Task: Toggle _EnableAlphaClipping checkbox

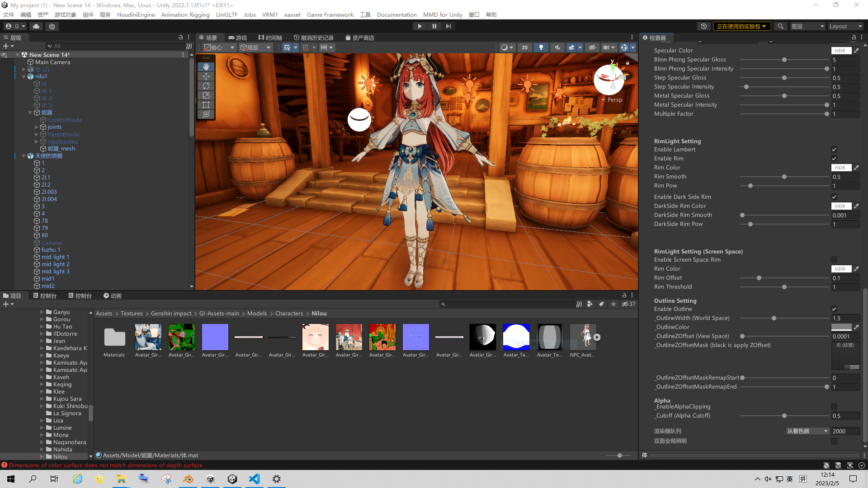Action: pyautogui.click(x=834, y=407)
